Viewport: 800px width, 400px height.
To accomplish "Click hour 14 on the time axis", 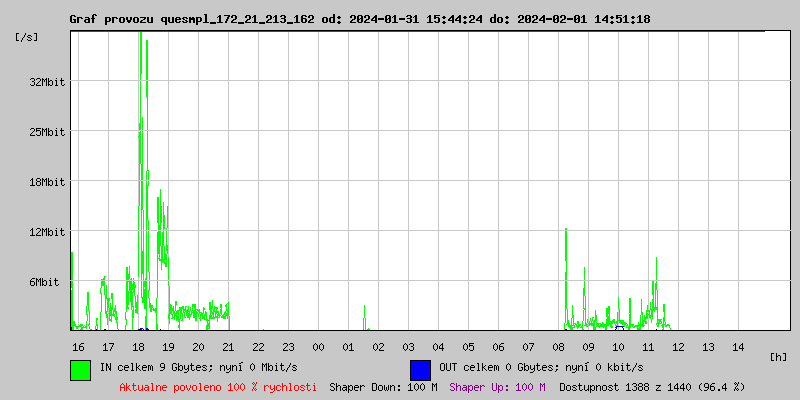I will point(738,346).
